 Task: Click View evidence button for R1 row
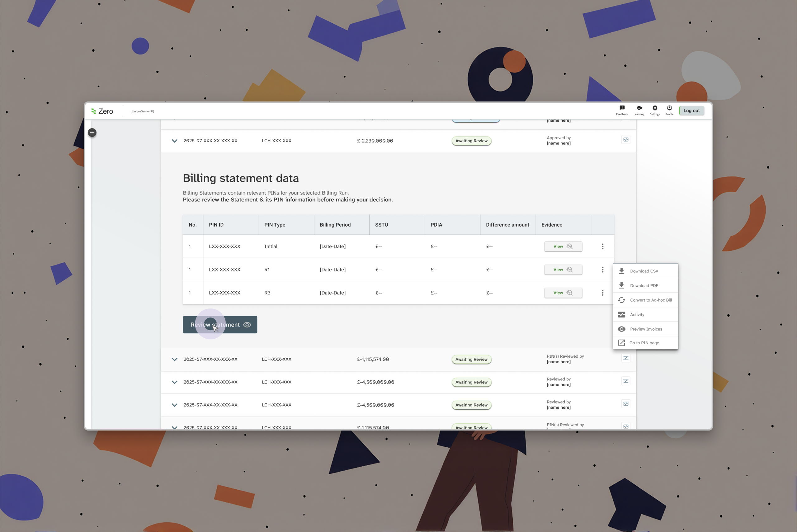point(563,270)
